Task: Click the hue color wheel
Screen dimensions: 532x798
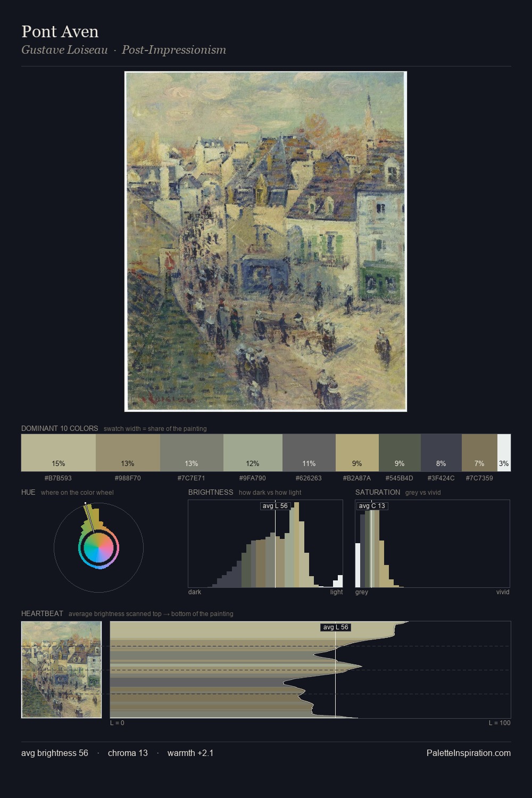Action: pyautogui.click(x=98, y=547)
